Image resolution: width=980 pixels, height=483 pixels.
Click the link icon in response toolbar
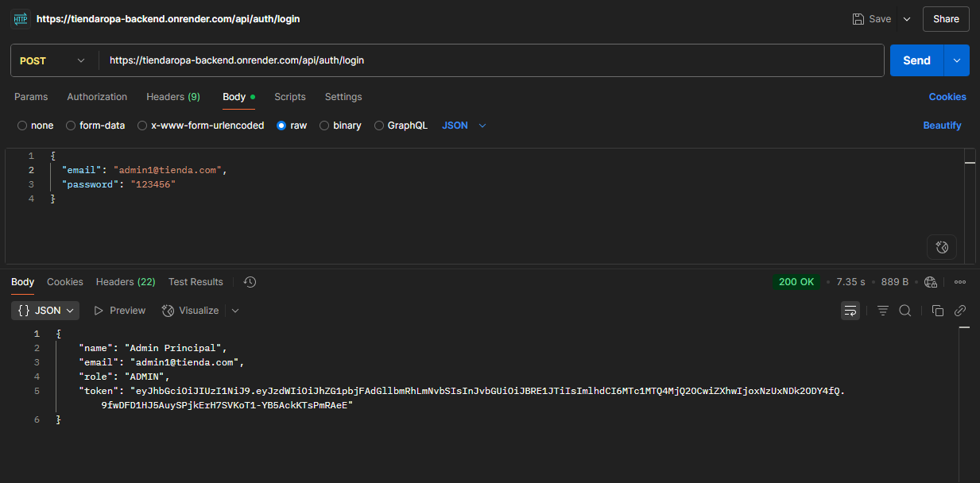pyautogui.click(x=960, y=311)
